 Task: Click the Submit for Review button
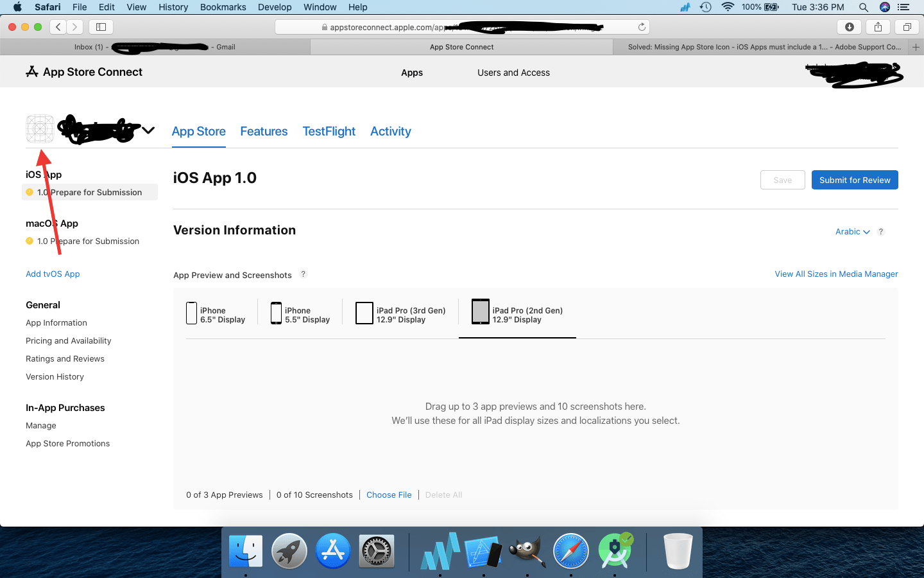(x=855, y=180)
